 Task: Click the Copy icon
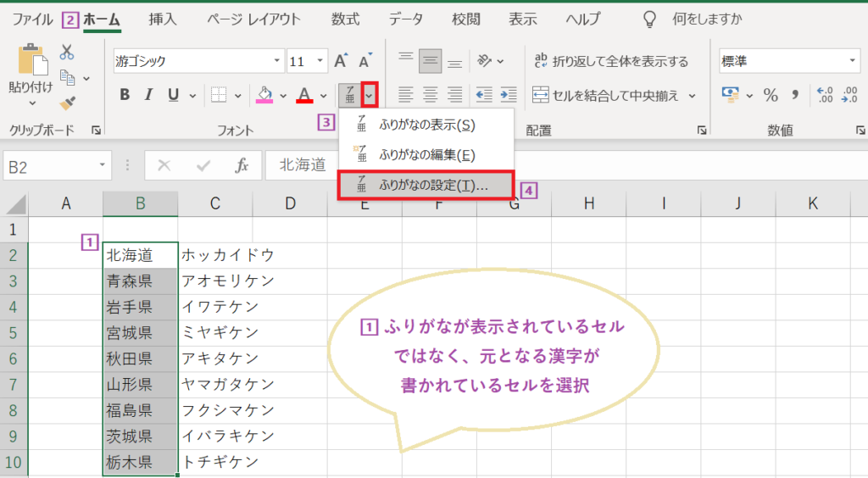[68, 78]
